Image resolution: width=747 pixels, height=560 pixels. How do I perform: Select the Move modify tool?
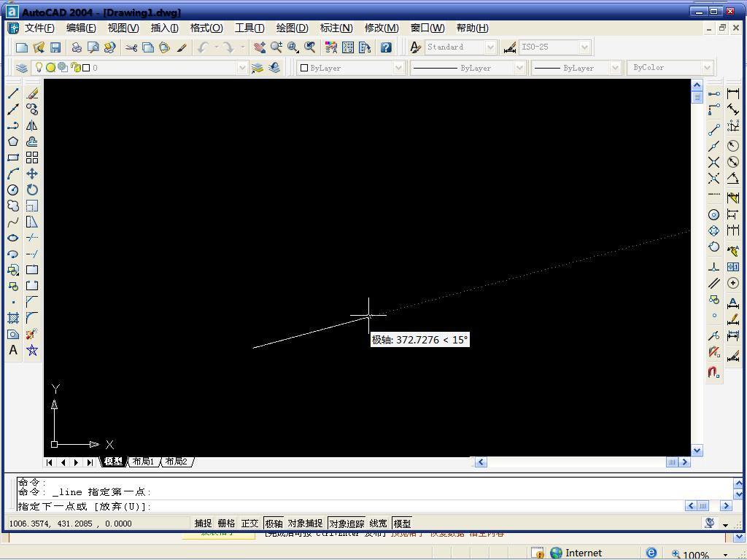[x=32, y=174]
